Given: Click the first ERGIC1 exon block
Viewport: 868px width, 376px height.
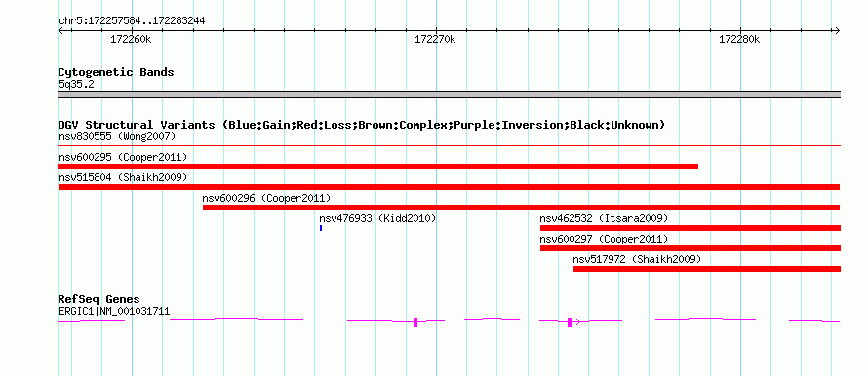Looking at the screenshot, I should (415, 322).
